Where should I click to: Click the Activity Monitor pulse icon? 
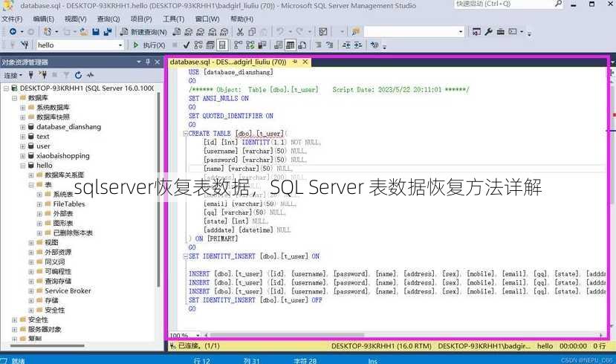click(91, 75)
